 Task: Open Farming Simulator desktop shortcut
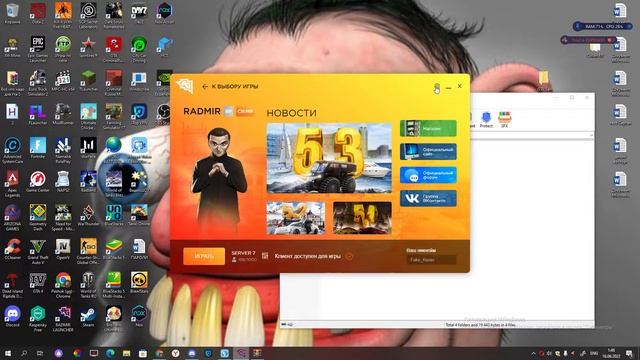tap(113, 116)
